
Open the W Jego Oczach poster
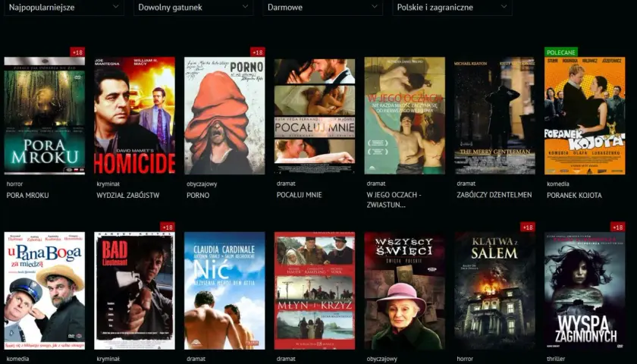[405, 116]
